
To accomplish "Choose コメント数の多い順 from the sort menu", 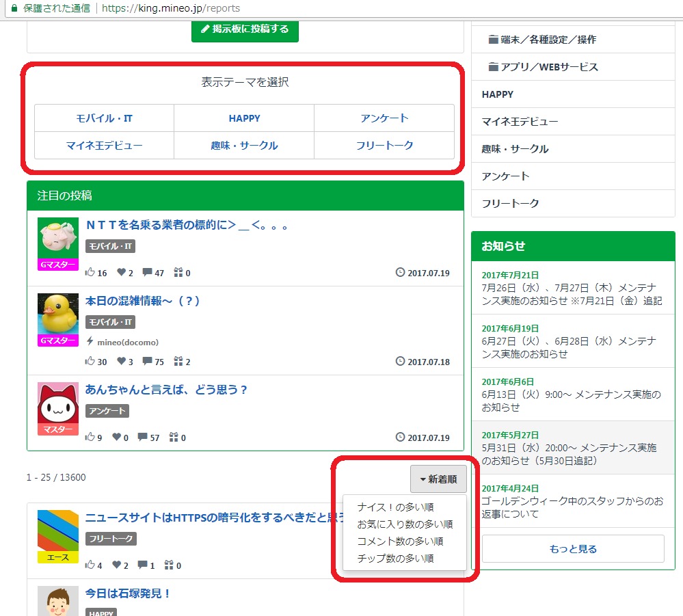I will click(x=400, y=541).
